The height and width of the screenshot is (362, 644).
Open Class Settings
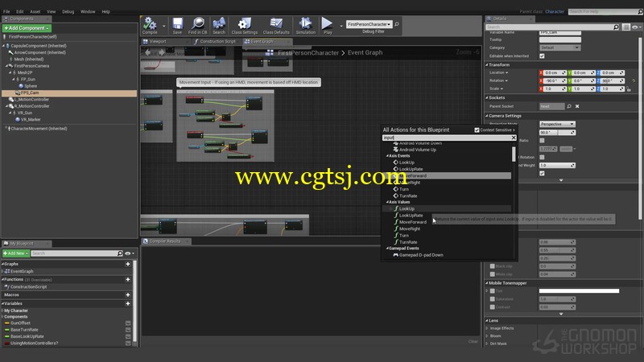click(245, 26)
